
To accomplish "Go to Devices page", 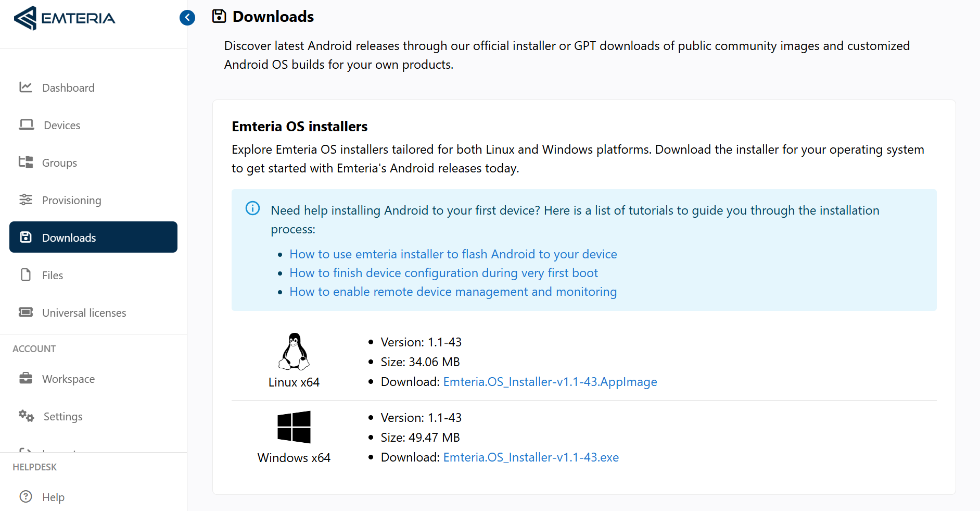I will click(x=93, y=125).
